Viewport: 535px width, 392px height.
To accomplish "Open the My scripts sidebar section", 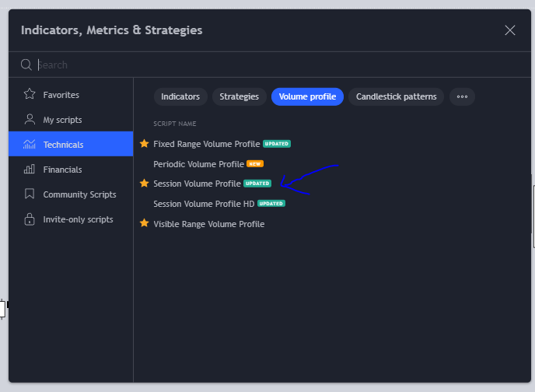I will (71, 120).
